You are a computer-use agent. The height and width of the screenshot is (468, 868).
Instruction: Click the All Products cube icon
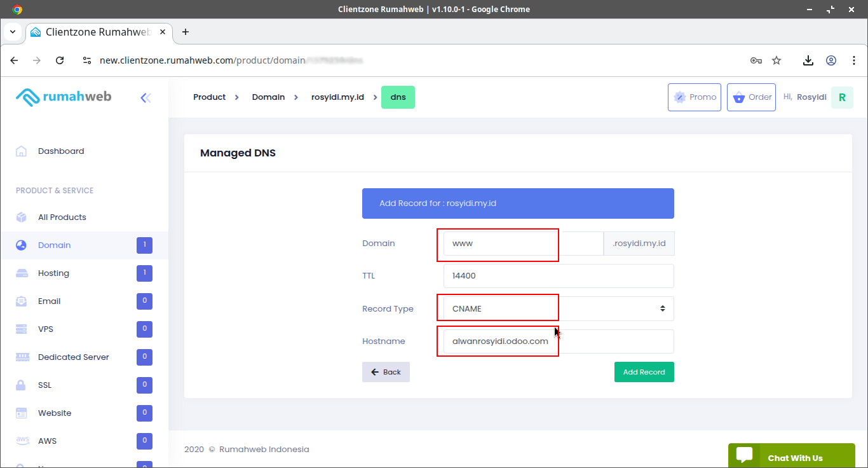[x=22, y=217]
